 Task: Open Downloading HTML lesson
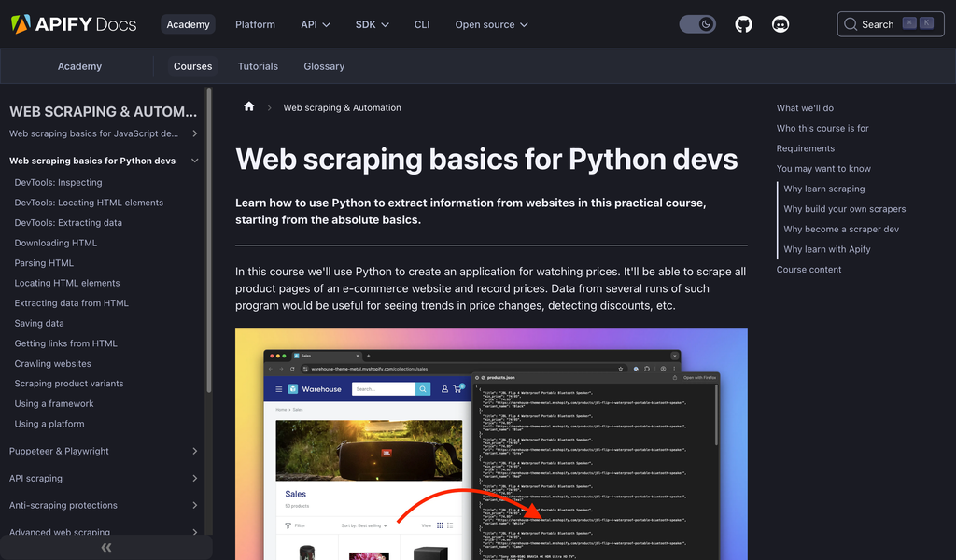[x=55, y=243]
